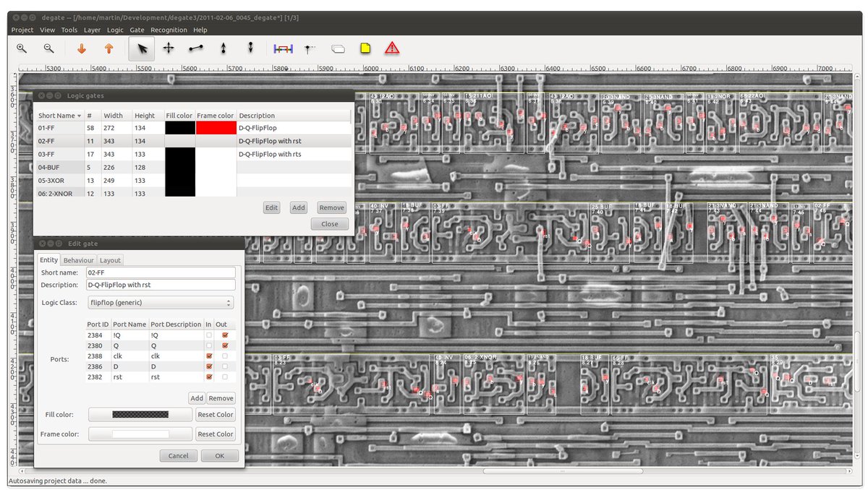Image resolution: width=868 pixels, height=490 pixels.
Task: Click the Edit button in Logic gates
Action: click(x=271, y=207)
